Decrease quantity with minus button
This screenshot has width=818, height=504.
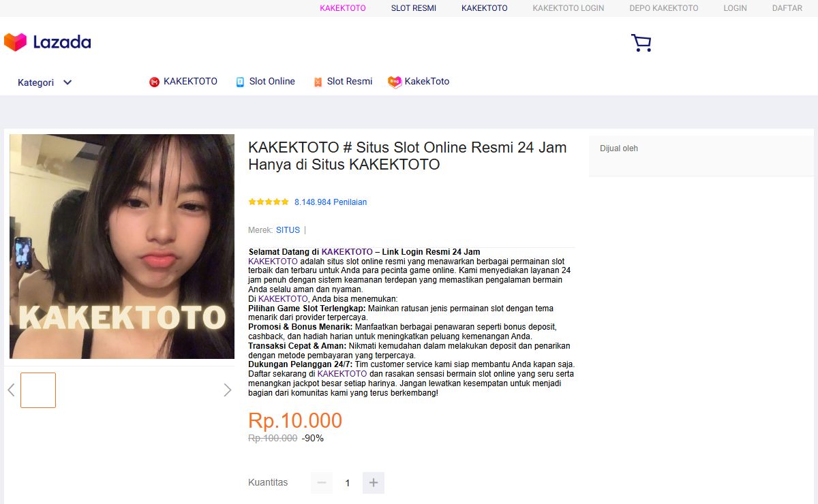(322, 483)
